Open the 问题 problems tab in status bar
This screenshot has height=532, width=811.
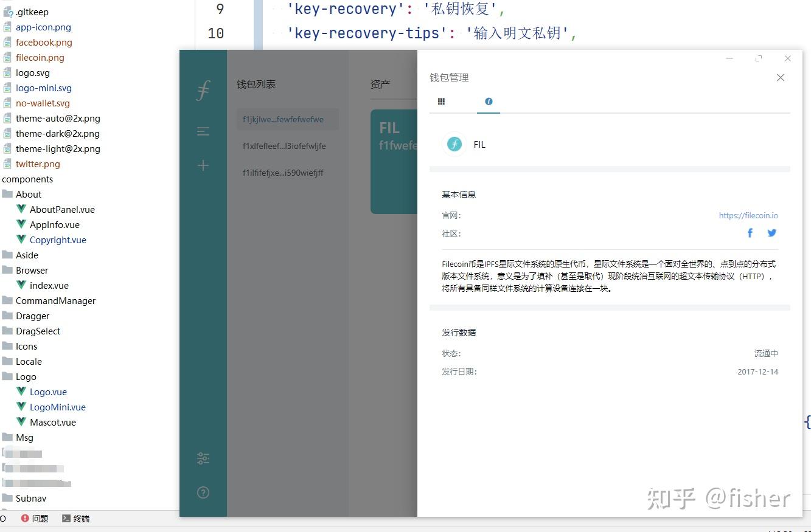[x=35, y=519]
